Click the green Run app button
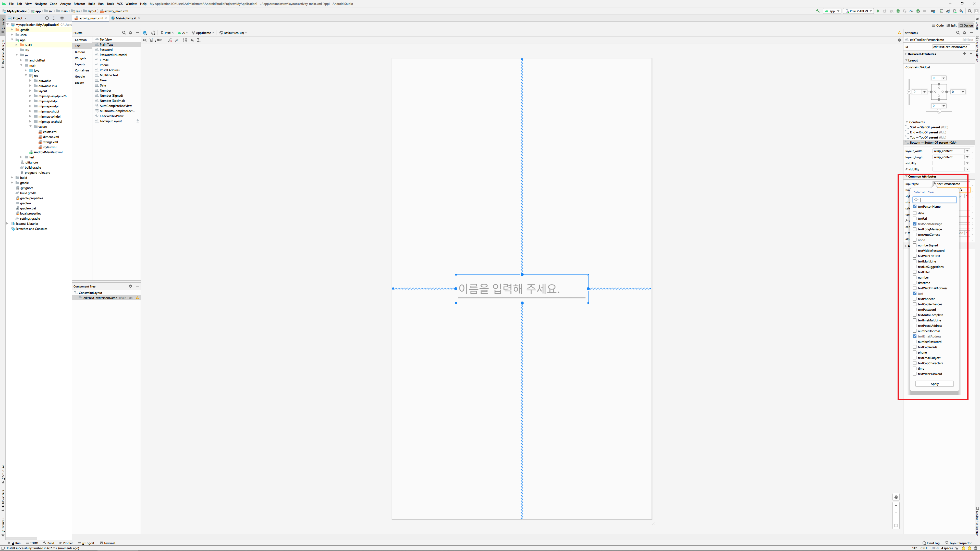The image size is (980, 551). pos(878,11)
